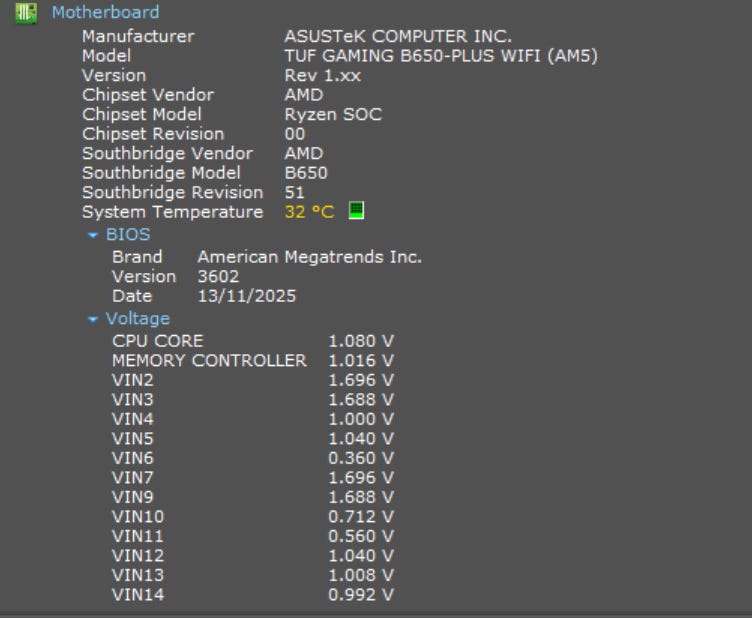
Task: Click the MEMORY CONTROLLER label
Action: [210, 361]
